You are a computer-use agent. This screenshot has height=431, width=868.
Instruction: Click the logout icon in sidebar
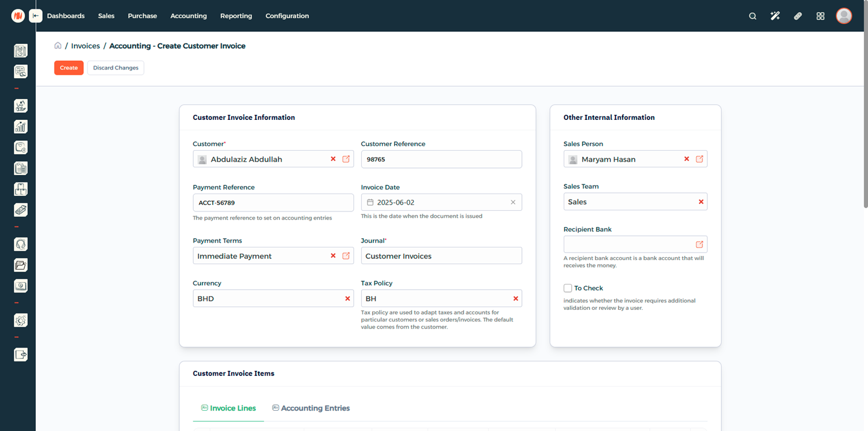(21, 355)
